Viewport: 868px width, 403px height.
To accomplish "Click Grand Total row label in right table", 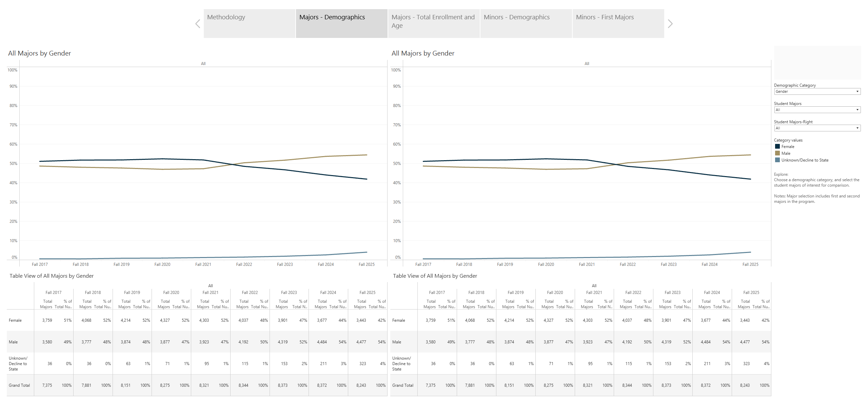I will point(403,385).
